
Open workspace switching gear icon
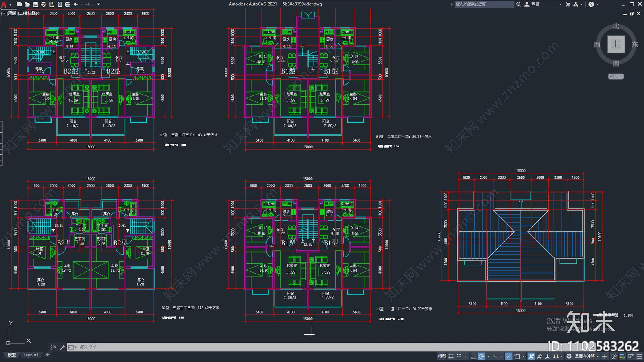pyautogui.click(x=569, y=356)
